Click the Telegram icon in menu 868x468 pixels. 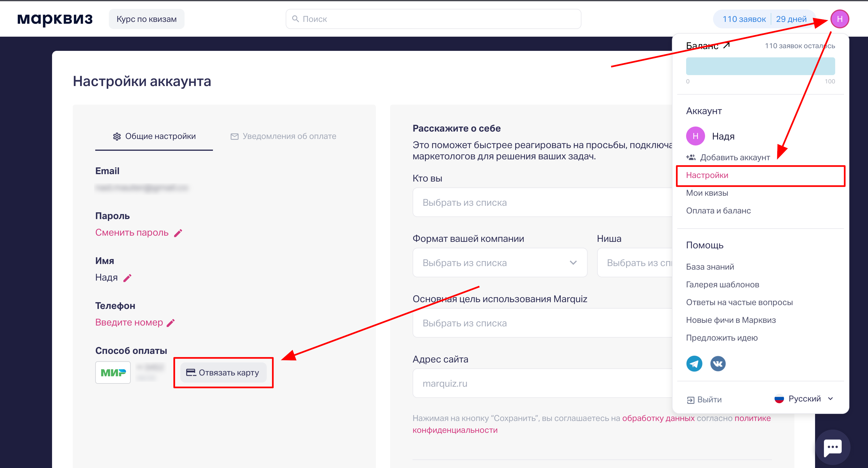(x=694, y=364)
